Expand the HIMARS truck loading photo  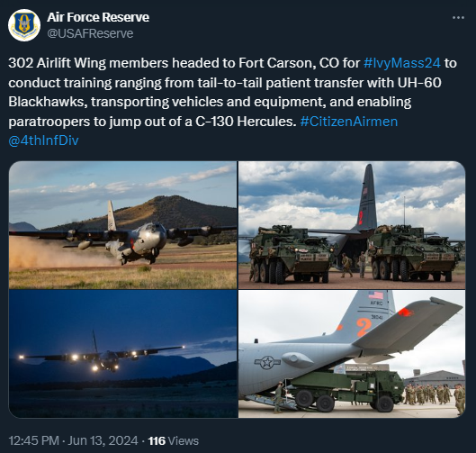[x=352, y=354]
